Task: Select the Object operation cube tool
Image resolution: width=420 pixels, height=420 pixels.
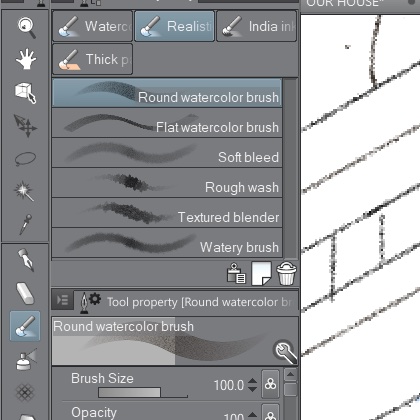Action: pos(26,93)
